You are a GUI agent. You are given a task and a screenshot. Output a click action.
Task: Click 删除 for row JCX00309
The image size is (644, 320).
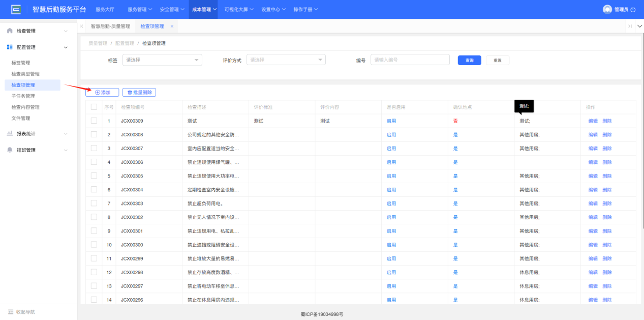[x=607, y=121]
